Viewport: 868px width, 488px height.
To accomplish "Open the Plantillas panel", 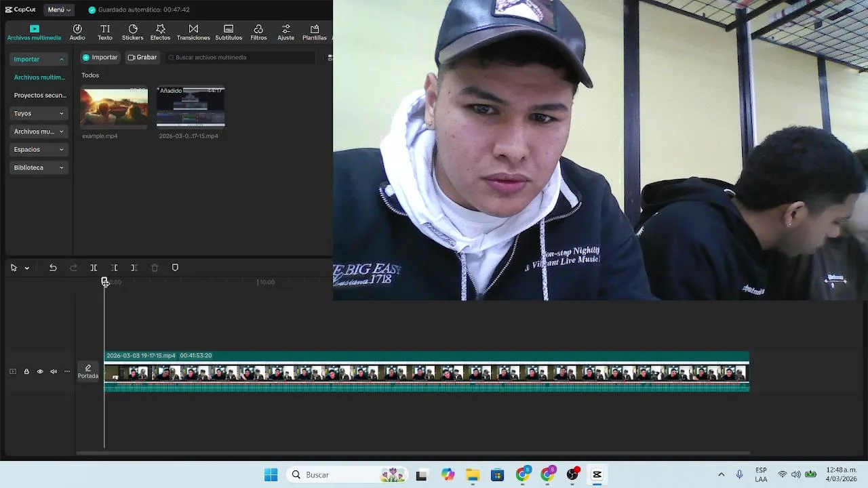I will (x=315, y=32).
